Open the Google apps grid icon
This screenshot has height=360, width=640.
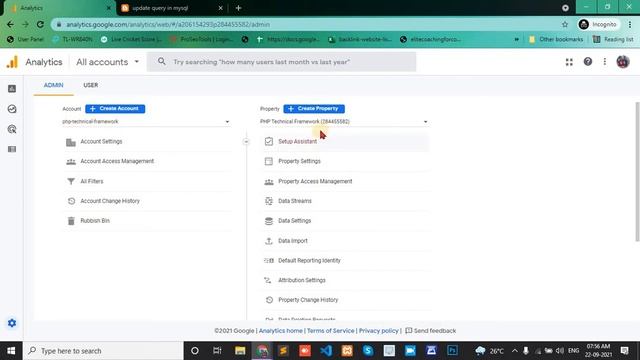(x=569, y=62)
